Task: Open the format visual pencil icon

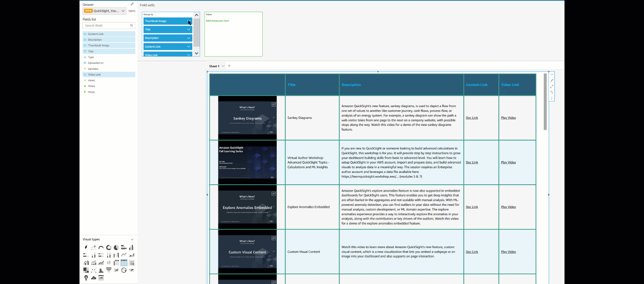Action: coord(552,81)
